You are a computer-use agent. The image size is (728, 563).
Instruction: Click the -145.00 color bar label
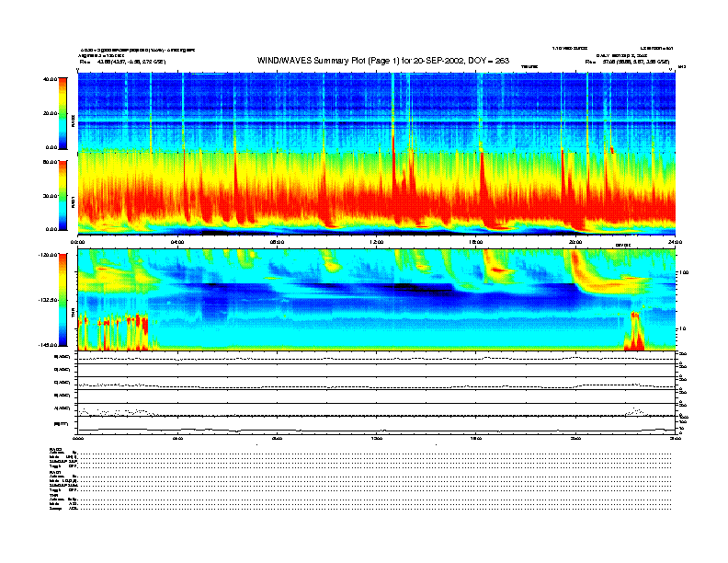[48, 345]
